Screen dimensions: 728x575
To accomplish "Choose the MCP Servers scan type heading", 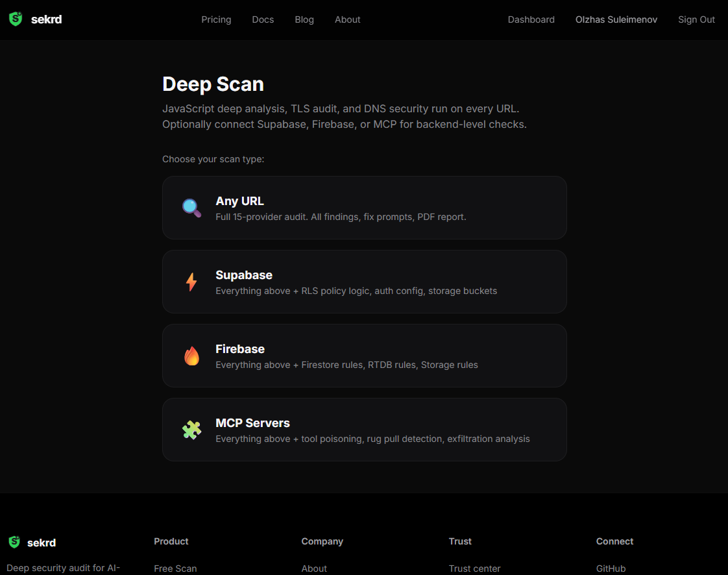I will coord(252,422).
